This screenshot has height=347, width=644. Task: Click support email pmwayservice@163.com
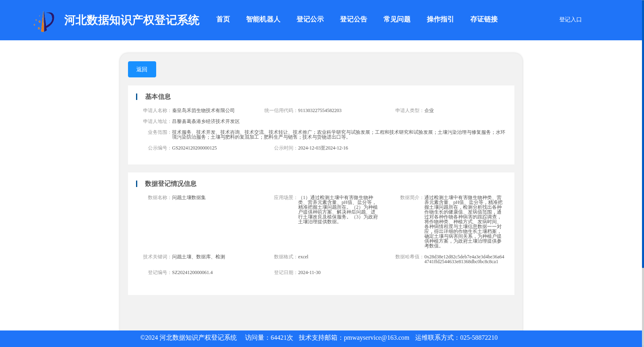click(376, 338)
